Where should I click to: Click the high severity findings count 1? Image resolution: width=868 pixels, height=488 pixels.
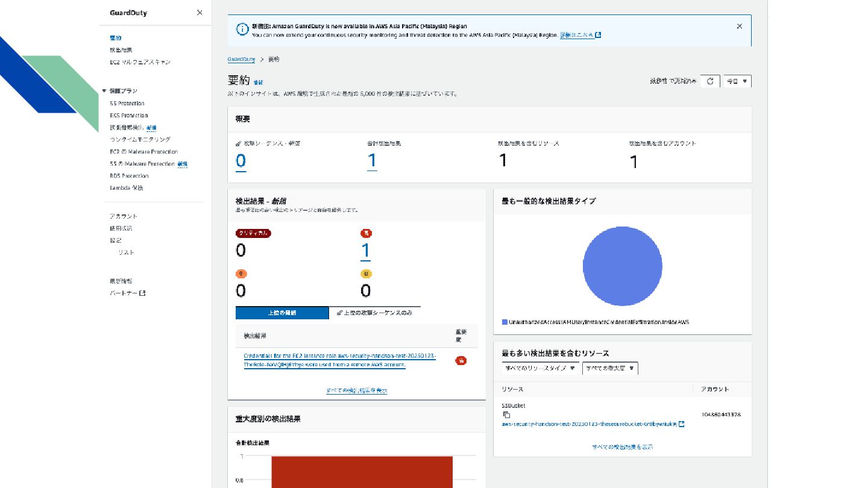click(365, 251)
